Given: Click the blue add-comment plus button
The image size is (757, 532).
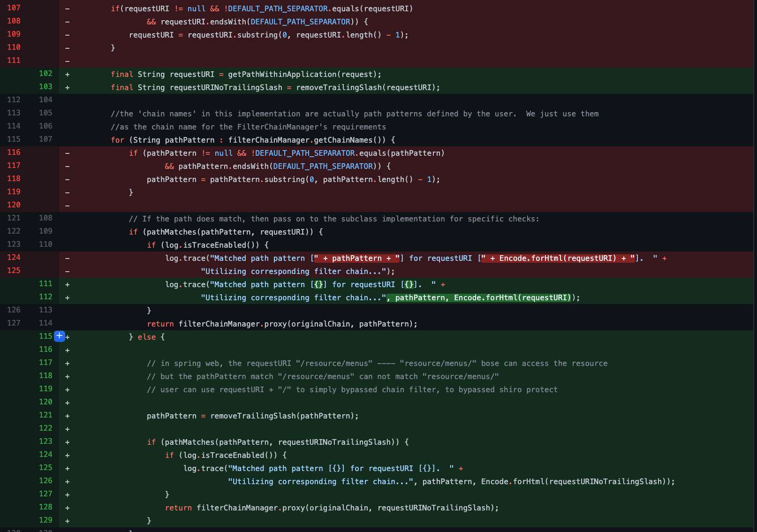Looking at the screenshot, I should 60,336.
